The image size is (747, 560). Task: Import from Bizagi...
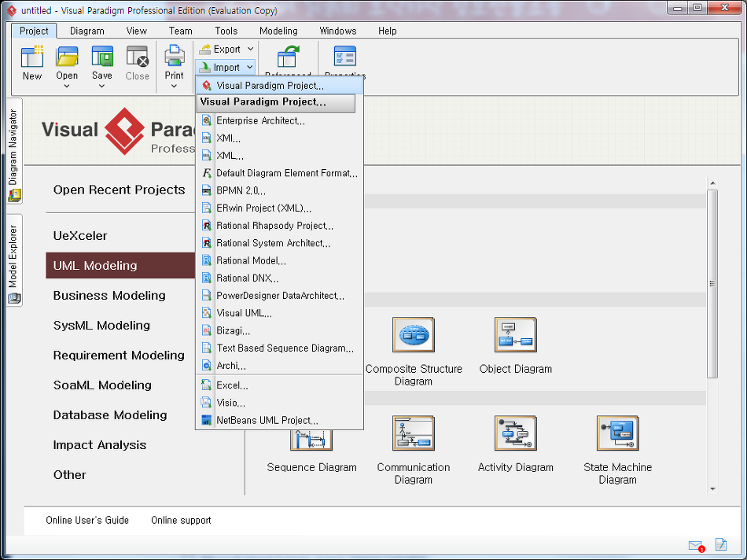tap(279, 330)
